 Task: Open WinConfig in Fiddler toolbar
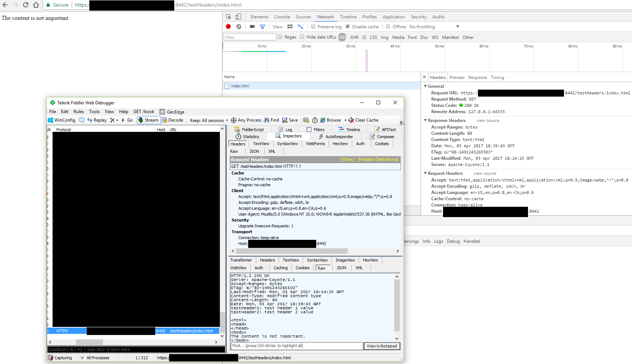[61, 120]
